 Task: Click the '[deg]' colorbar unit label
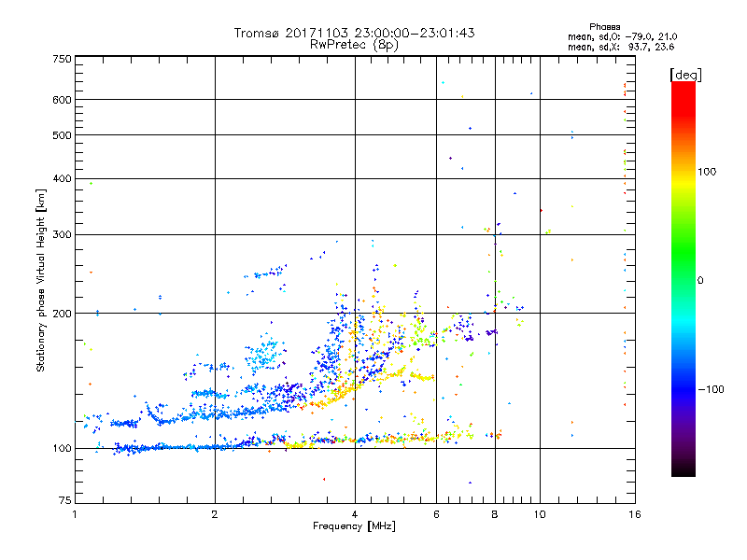click(x=685, y=75)
